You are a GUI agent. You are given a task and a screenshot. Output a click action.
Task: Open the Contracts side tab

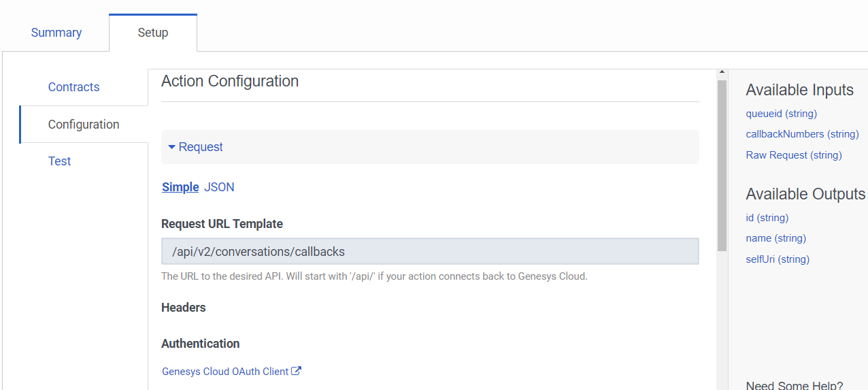73,87
